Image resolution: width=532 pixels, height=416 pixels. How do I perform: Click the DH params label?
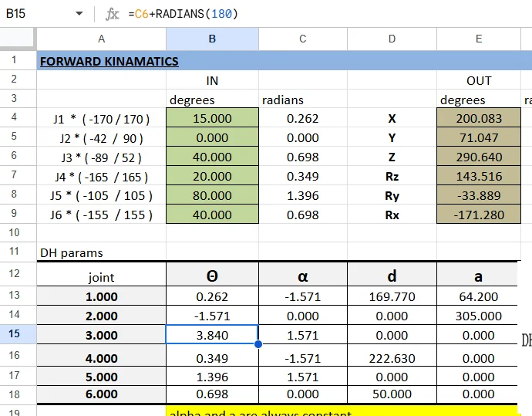coord(72,253)
